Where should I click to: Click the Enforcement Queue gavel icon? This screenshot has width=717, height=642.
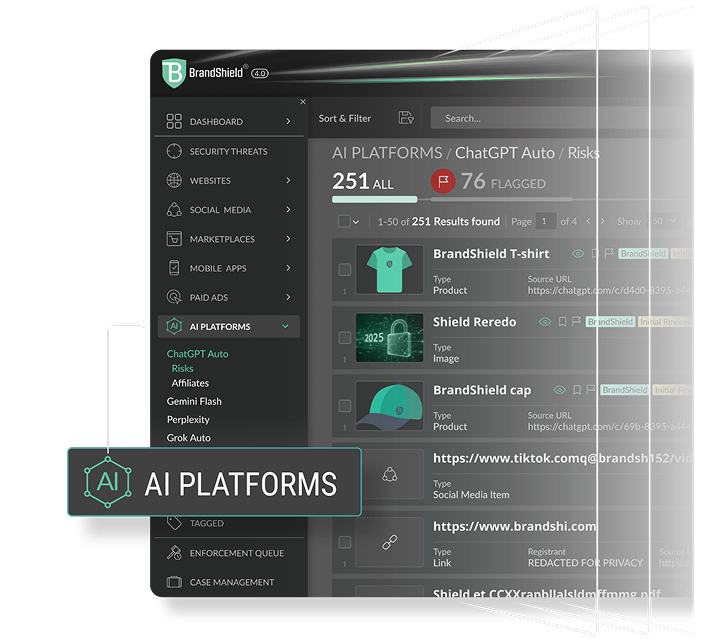(x=174, y=553)
